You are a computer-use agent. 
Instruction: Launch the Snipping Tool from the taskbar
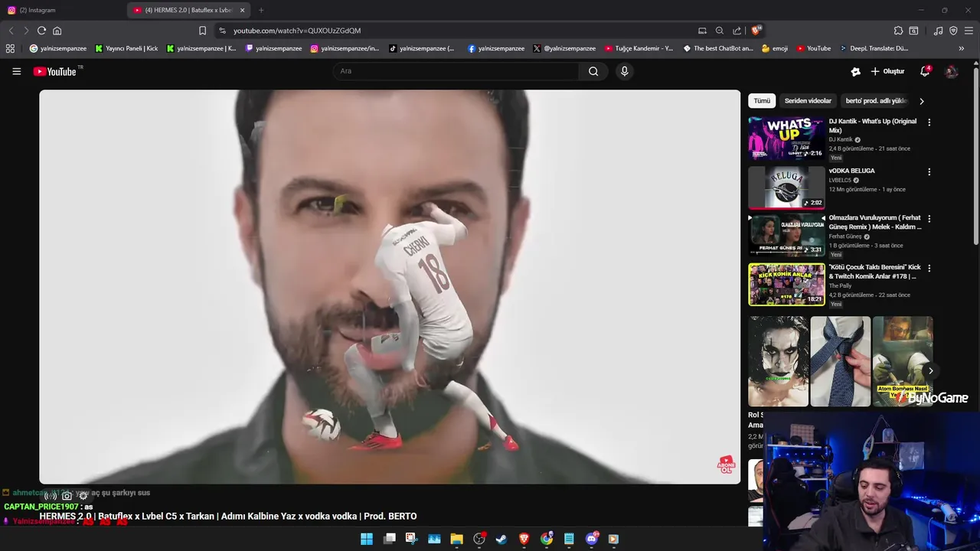click(x=411, y=539)
